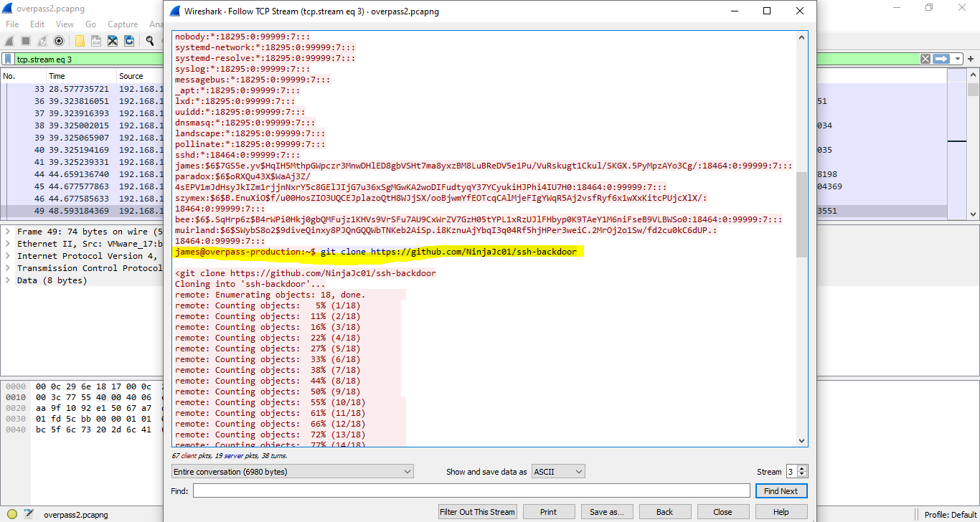Open File menu
Image resolution: width=980 pixels, height=522 pixels.
point(12,24)
